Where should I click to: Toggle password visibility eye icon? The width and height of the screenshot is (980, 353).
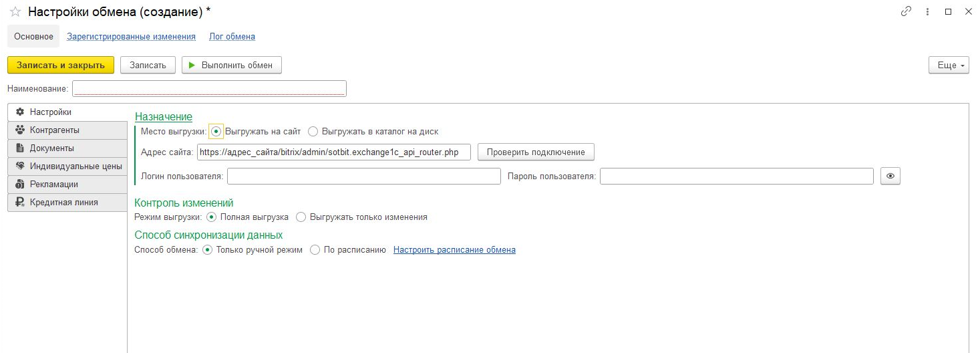890,176
